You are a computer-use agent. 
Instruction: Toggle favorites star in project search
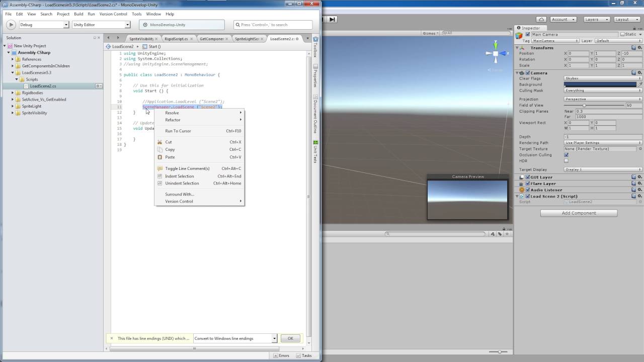point(508,234)
